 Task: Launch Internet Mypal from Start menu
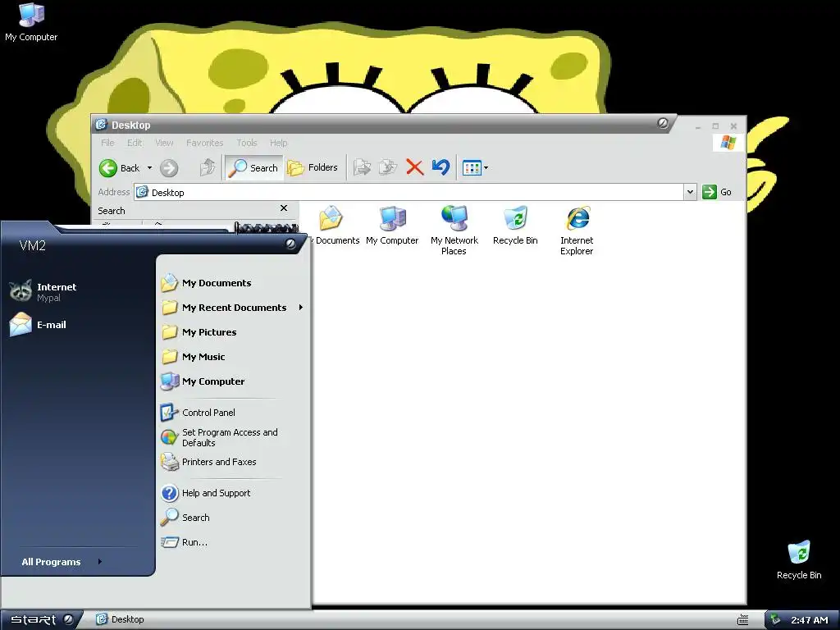pyautogui.click(x=44, y=291)
